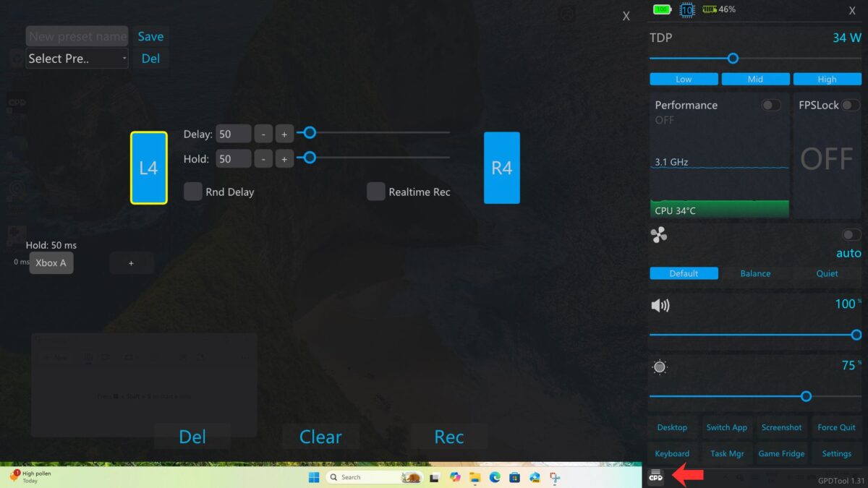Screen dimensions: 868x488
Task: Click the brightness sun icon
Action: [659, 367]
